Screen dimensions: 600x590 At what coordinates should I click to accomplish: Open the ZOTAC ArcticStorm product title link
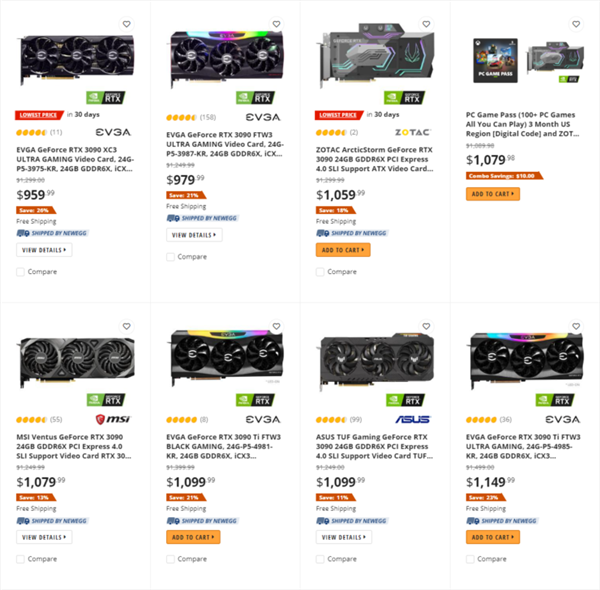pyautogui.click(x=374, y=160)
